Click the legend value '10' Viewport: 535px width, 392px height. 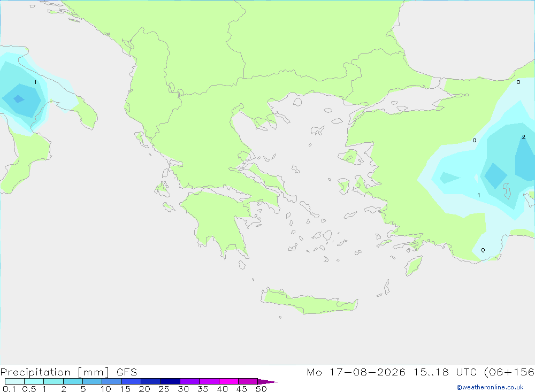106,389
